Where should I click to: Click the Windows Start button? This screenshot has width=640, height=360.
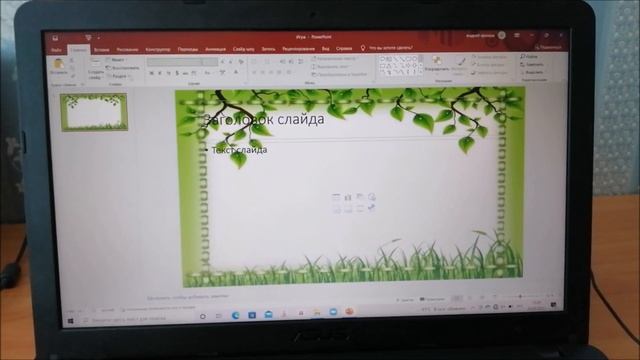71,322
